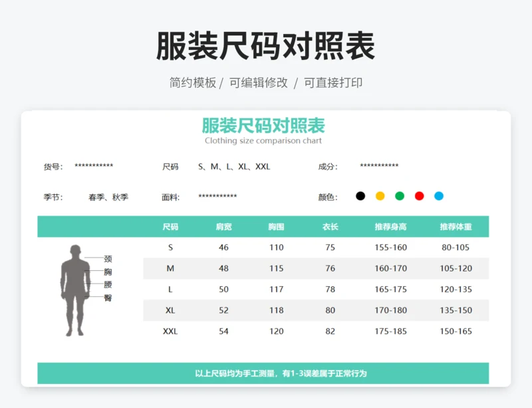Click the 肩宽 column header
Image resolution: width=532 pixels, height=408 pixels.
[x=223, y=226]
